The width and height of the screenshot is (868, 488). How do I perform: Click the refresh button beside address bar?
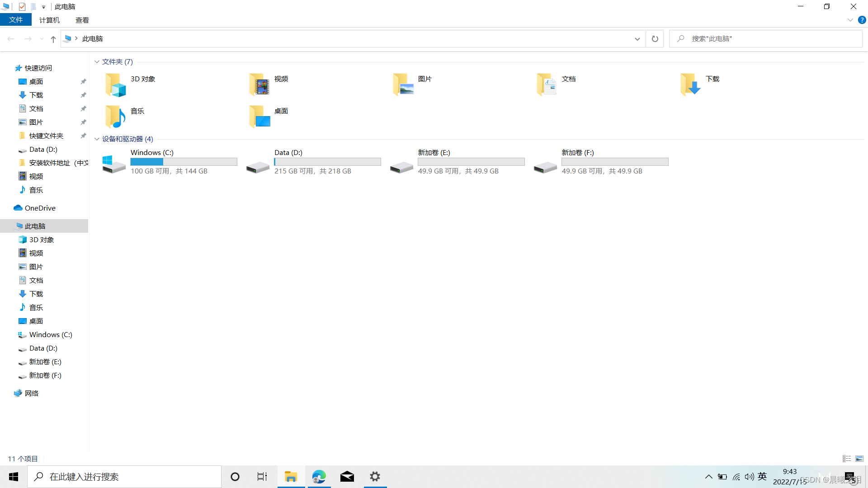coord(655,39)
